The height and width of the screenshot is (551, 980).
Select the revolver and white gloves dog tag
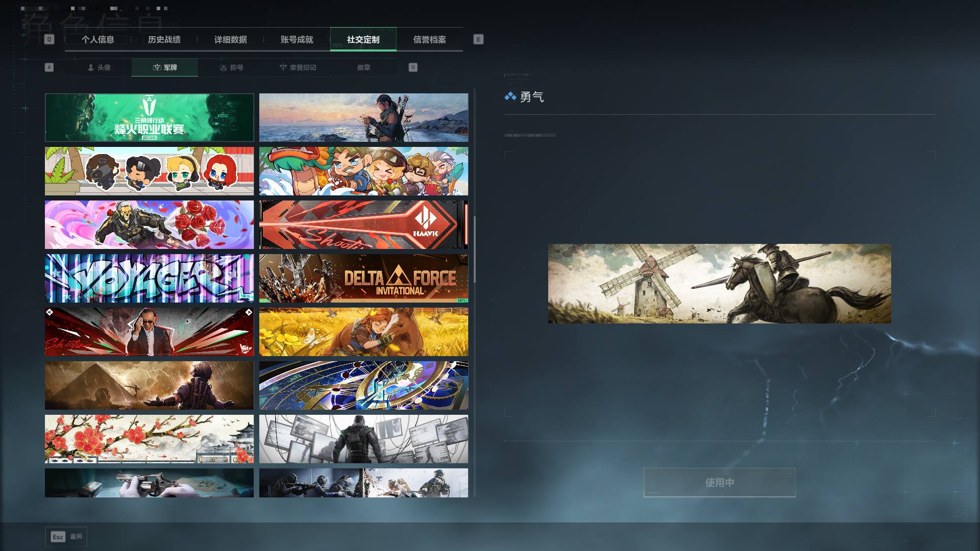149,483
